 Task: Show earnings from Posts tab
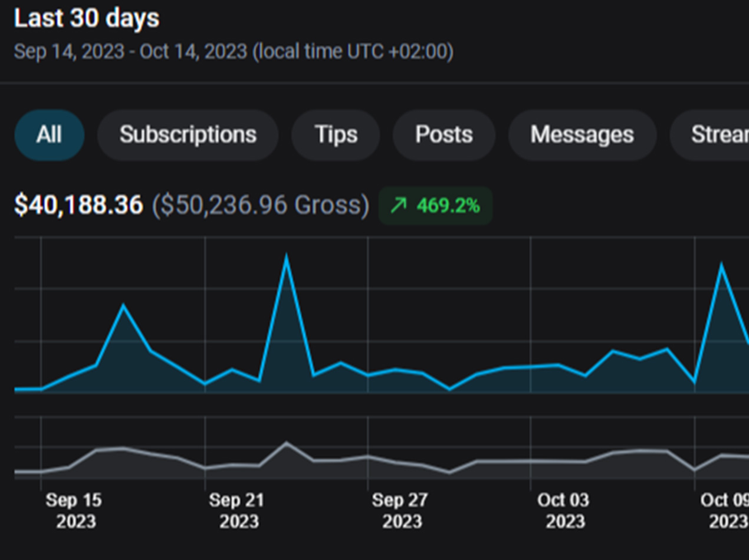coord(444,135)
